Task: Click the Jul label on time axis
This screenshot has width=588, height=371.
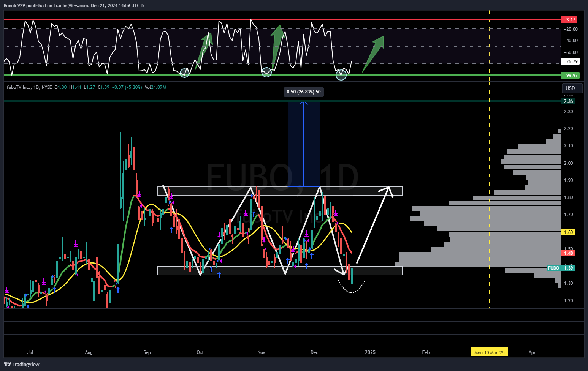Action: (30, 352)
